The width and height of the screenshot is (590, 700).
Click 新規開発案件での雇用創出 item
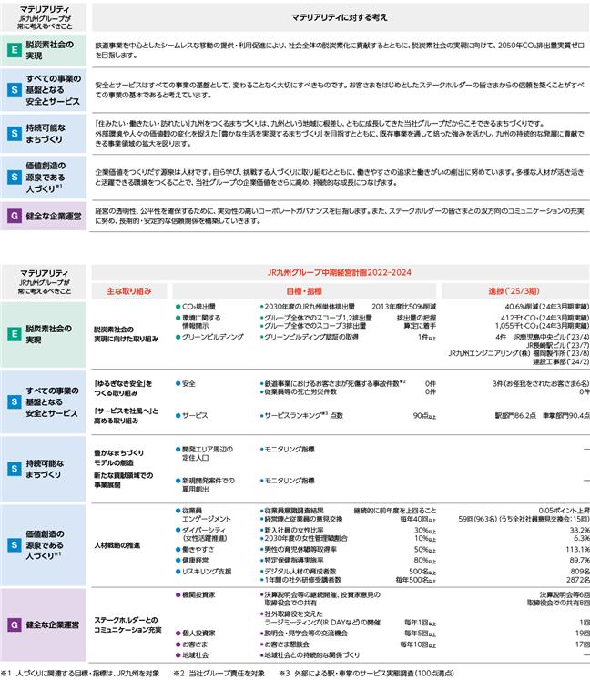click(205, 485)
